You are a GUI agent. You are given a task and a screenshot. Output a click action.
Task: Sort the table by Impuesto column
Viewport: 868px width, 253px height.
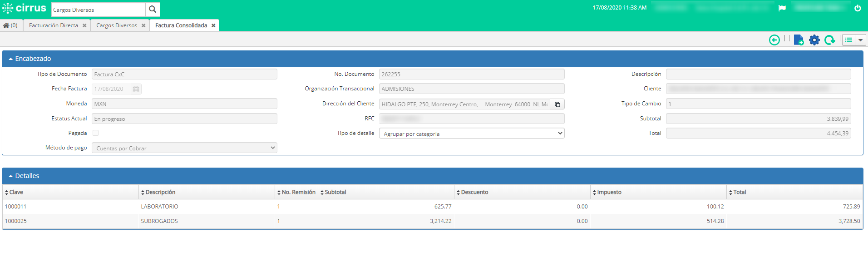point(609,192)
